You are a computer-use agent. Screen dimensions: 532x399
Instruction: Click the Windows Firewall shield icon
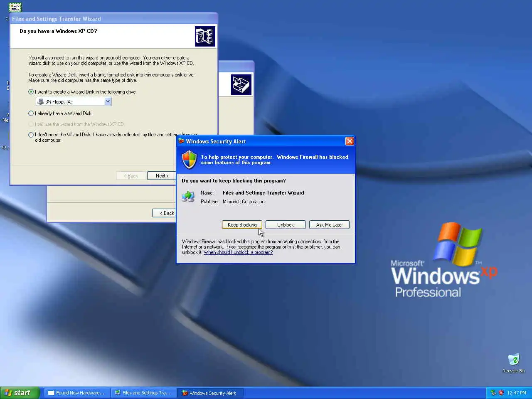pyautogui.click(x=190, y=160)
